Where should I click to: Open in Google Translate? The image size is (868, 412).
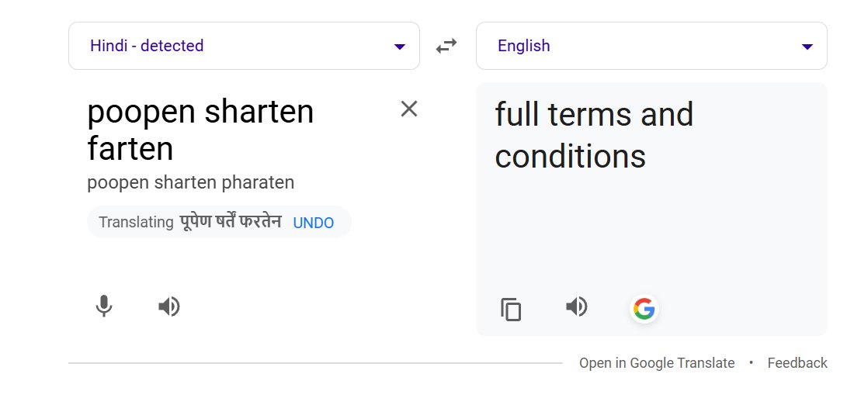657,363
